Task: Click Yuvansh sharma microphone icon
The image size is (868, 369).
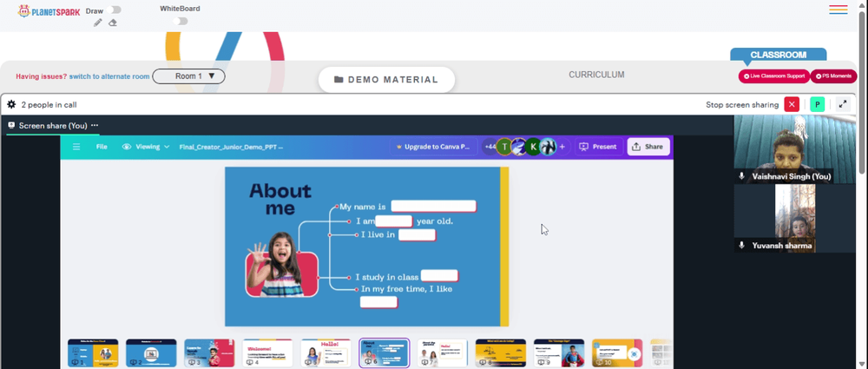Action: (x=742, y=245)
